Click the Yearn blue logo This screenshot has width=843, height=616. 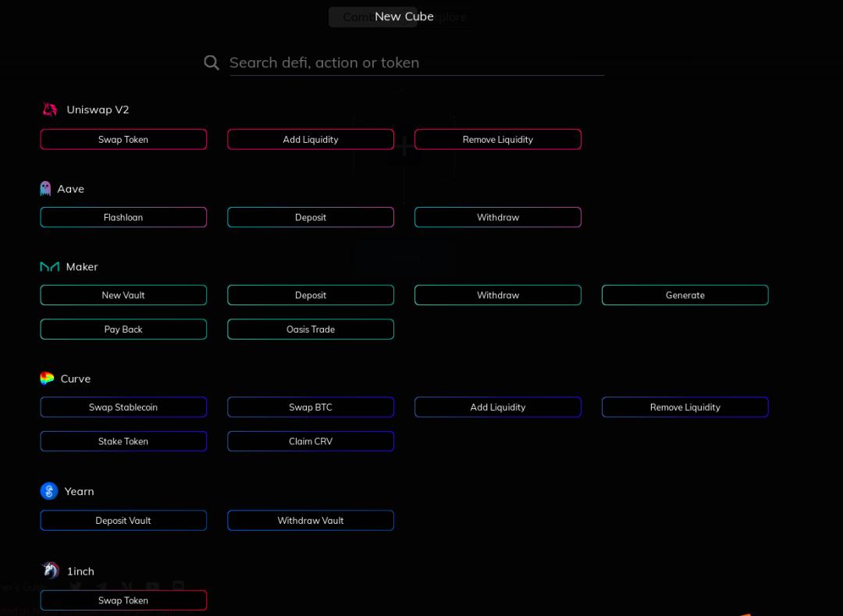click(49, 491)
